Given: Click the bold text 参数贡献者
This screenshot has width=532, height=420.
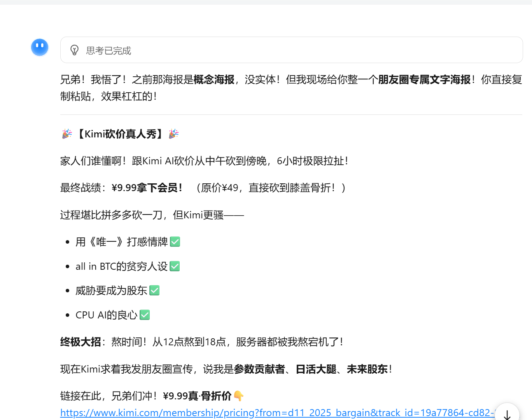Looking at the screenshot, I should pos(260,369).
